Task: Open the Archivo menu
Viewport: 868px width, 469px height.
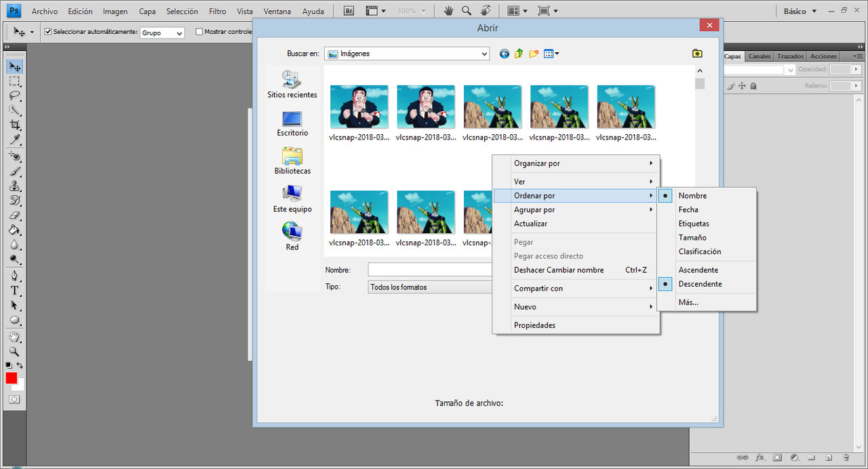Action: (45, 12)
